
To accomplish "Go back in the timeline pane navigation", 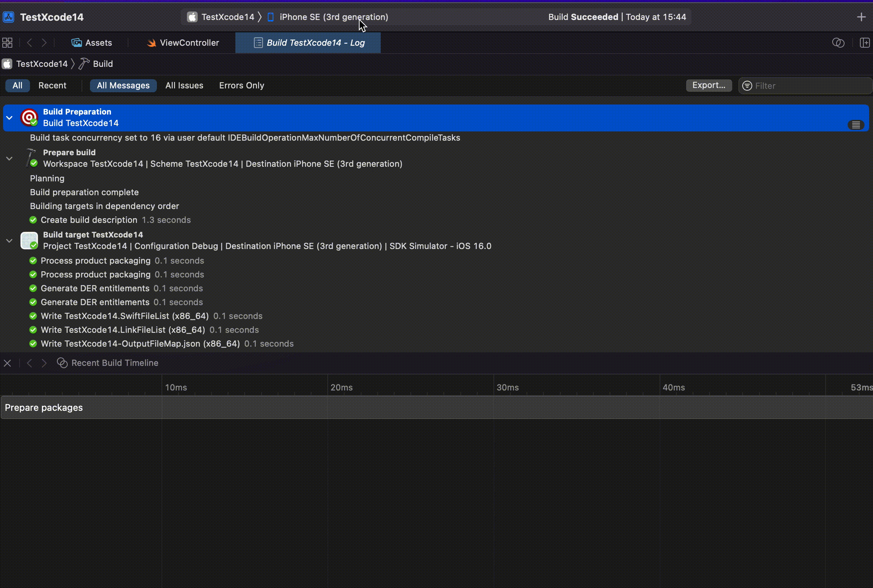I will coord(30,363).
